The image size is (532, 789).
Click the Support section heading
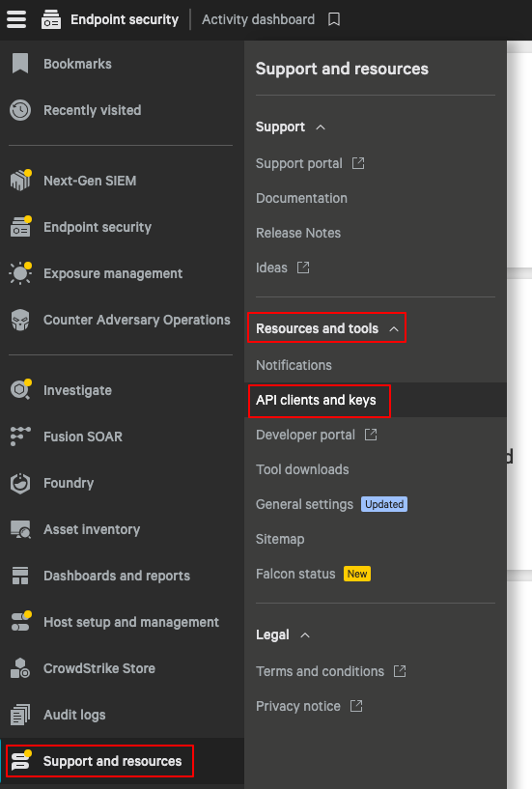pyautogui.click(x=280, y=127)
